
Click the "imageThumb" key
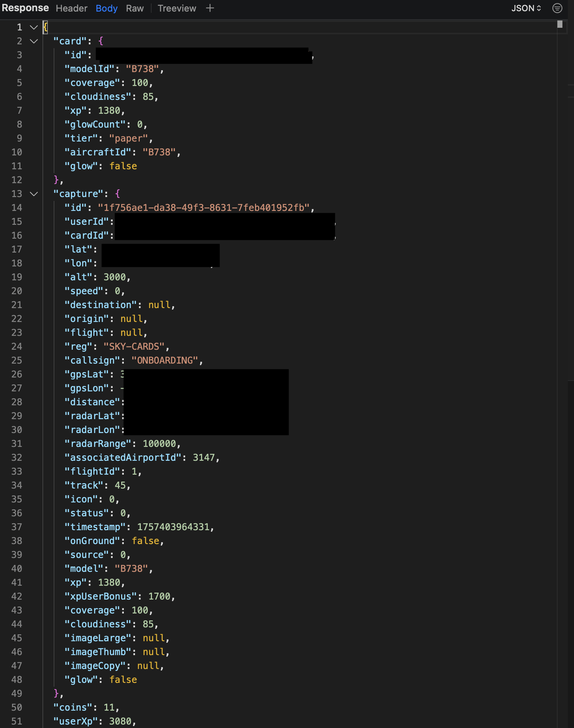(x=98, y=652)
